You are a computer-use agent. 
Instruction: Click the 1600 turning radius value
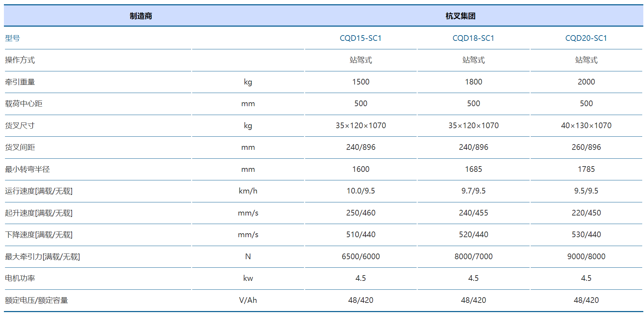click(361, 169)
